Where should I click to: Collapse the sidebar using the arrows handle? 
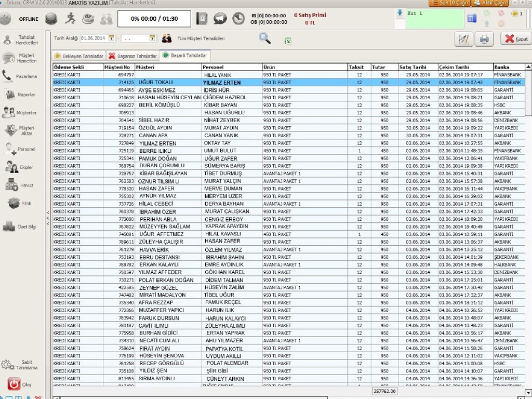coord(48,218)
